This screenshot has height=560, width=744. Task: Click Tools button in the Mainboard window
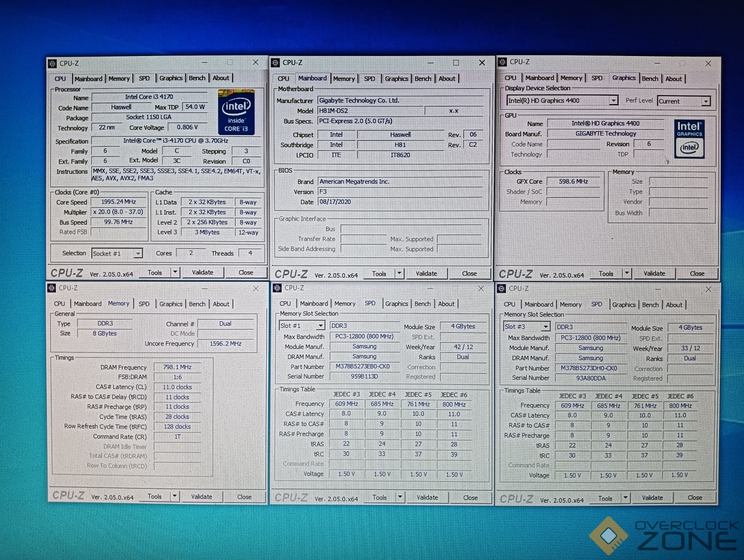379,274
